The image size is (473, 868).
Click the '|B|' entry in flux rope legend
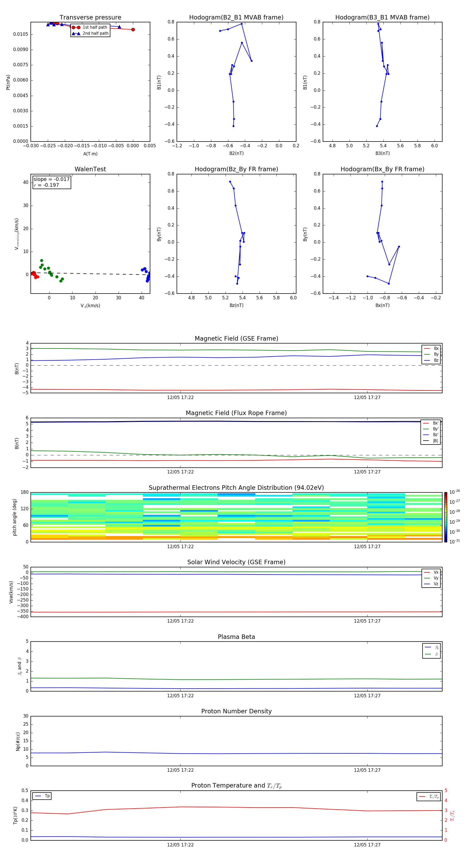tap(431, 441)
